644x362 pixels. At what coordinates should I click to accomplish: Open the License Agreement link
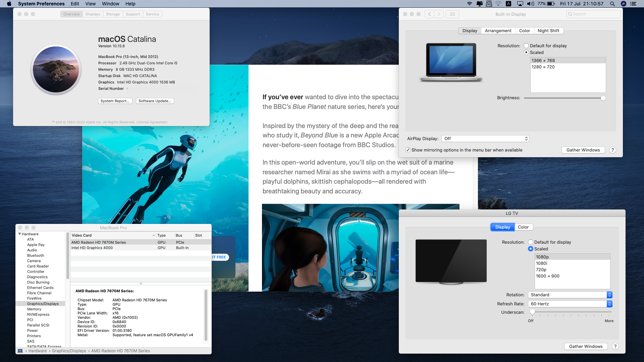coord(152,122)
